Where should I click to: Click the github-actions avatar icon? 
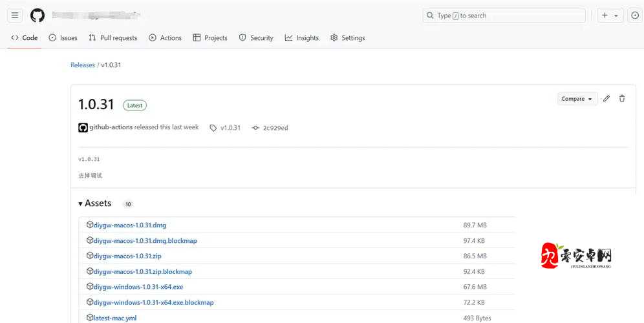coord(83,128)
